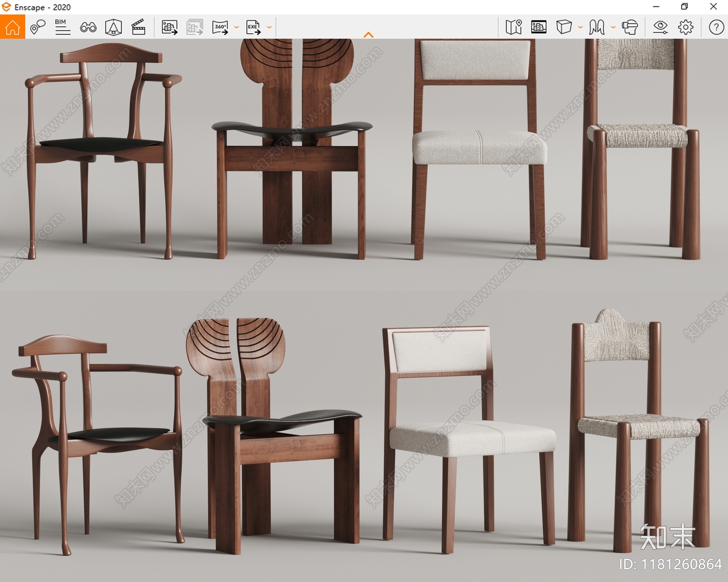Expand the cube projection mode dropdown
The height and width of the screenshot is (582, 728).
pyautogui.click(x=580, y=27)
